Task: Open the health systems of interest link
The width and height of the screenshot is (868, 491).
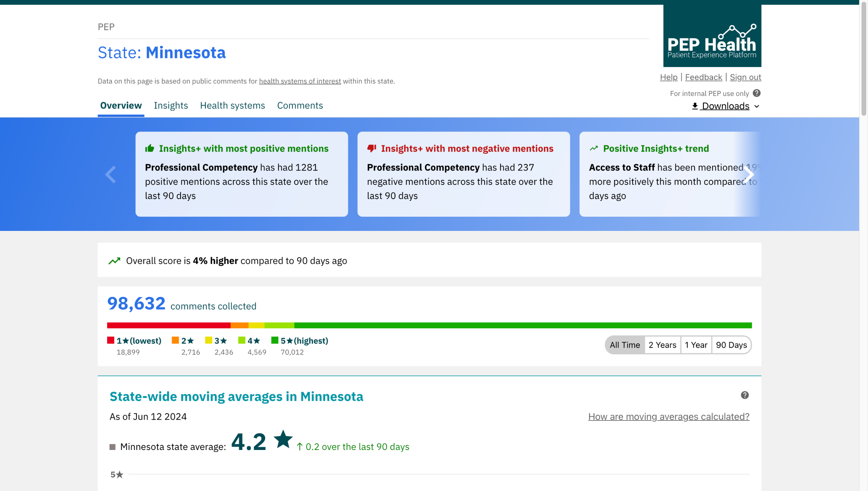Action: pos(300,81)
